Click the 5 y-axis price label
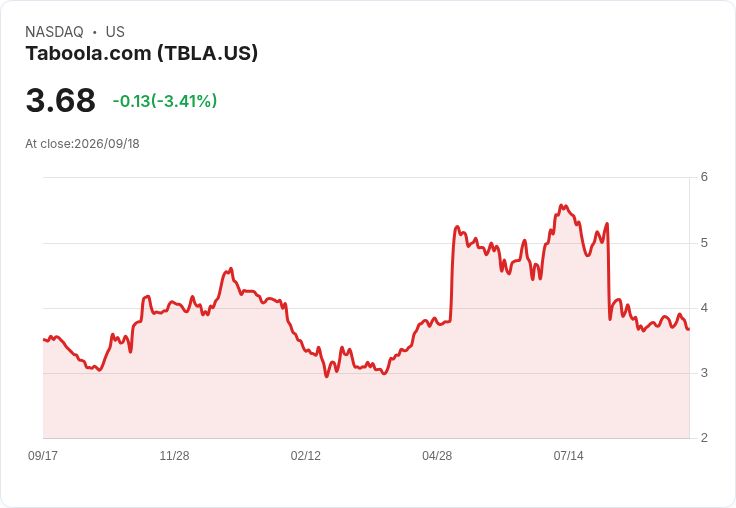736x508 pixels. coord(704,243)
